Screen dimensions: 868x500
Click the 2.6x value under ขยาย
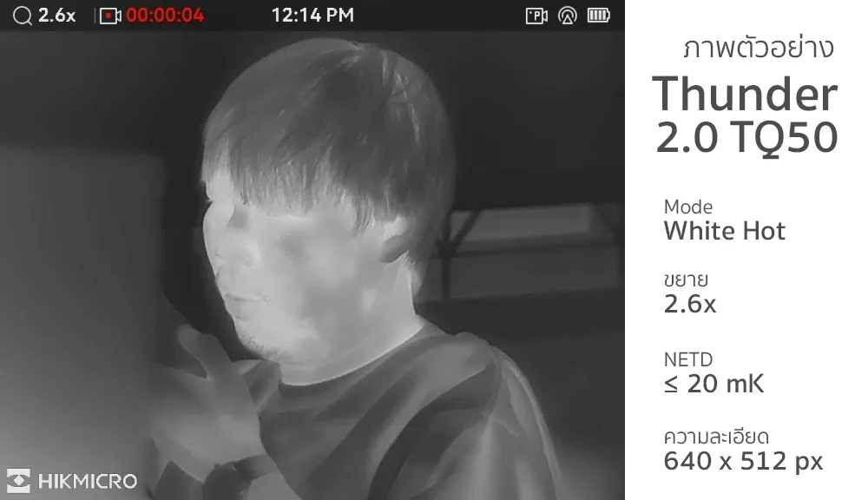click(x=690, y=304)
